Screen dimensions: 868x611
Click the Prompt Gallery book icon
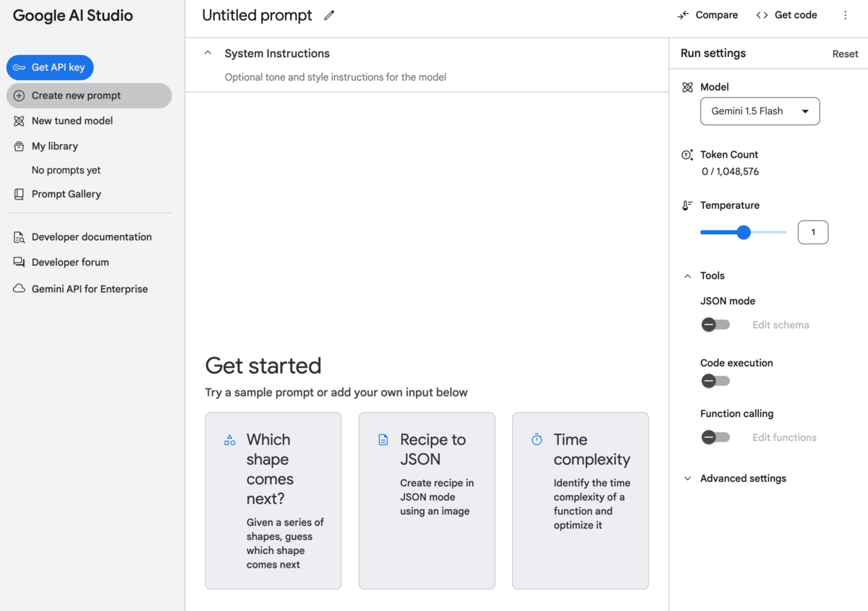tap(20, 194)
